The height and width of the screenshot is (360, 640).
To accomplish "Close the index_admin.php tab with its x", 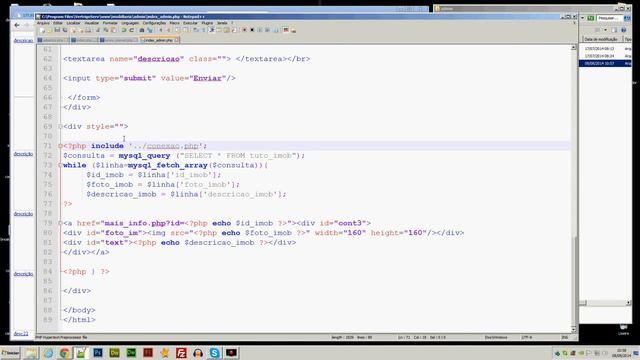I will tap(176, 40).
